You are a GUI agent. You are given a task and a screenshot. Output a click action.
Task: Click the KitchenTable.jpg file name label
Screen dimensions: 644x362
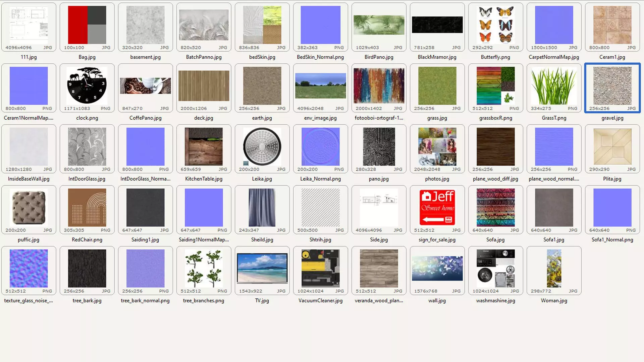tap(204, 179)
